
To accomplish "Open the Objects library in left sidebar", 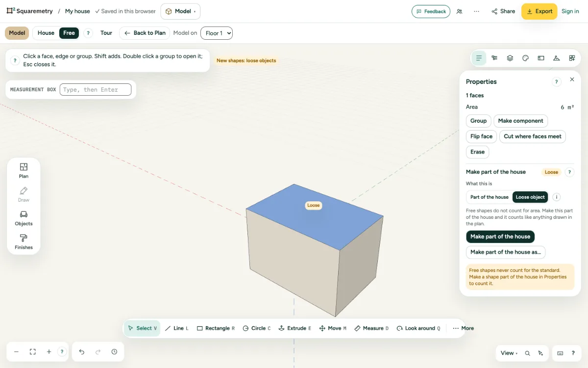I will click(24, 218).
